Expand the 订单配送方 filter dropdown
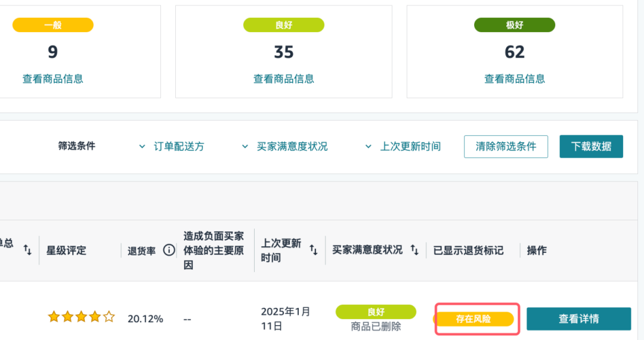644x340 pixels. tap(172, 147)
